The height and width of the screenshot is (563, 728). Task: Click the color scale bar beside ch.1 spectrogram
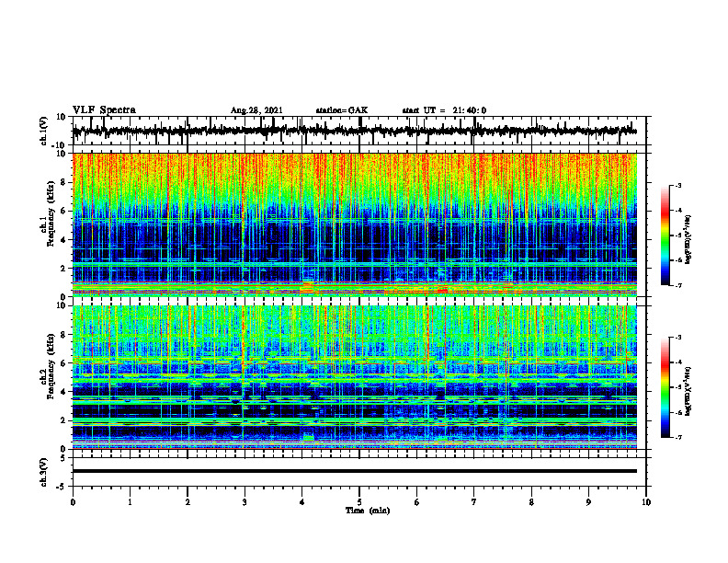[x=665, y=236]
